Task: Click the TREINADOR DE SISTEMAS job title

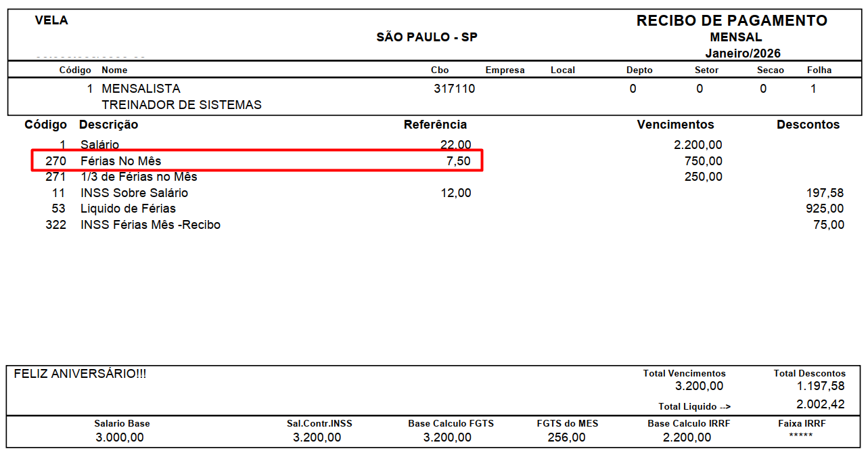Action: (181, 105)
